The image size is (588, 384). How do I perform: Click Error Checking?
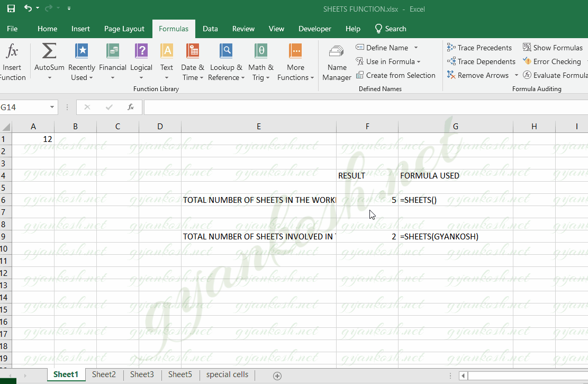(552, 61)
